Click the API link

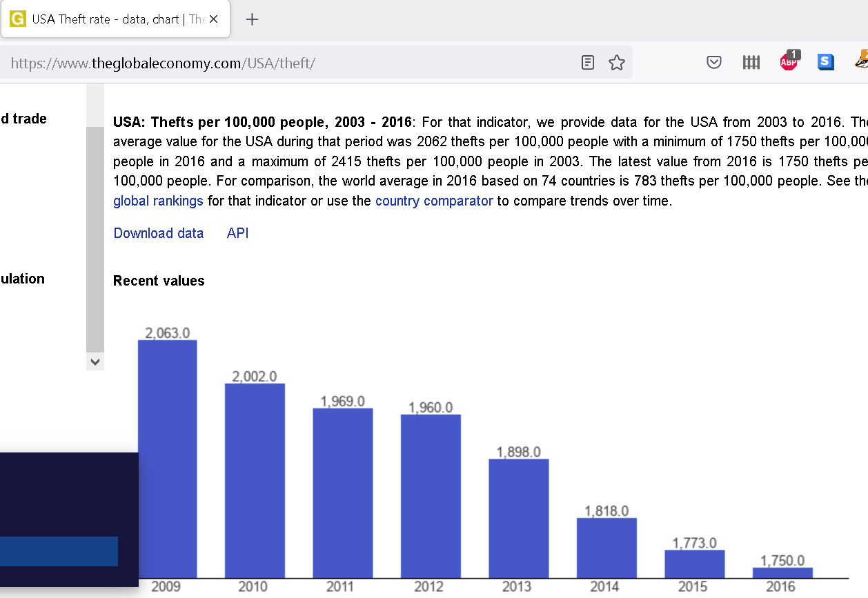(x=237, y=233)
